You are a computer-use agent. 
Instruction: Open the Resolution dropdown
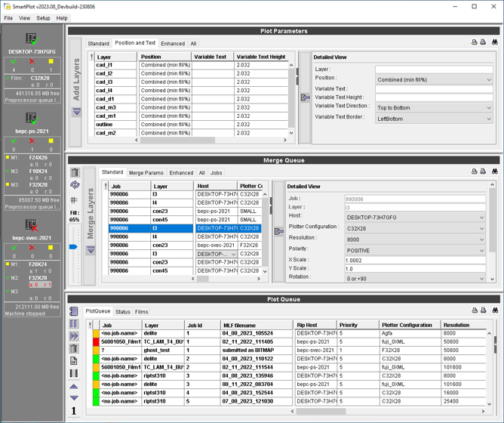(415, 239)
